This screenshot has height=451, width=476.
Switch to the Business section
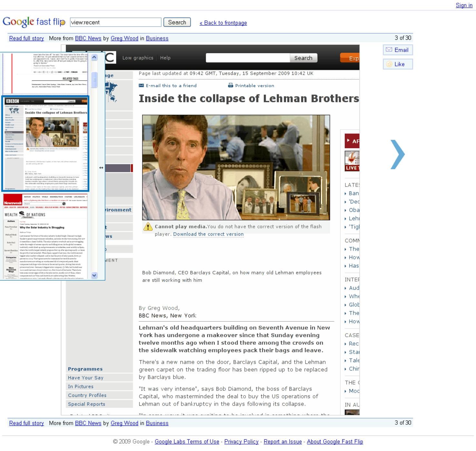tap(157, 38)
